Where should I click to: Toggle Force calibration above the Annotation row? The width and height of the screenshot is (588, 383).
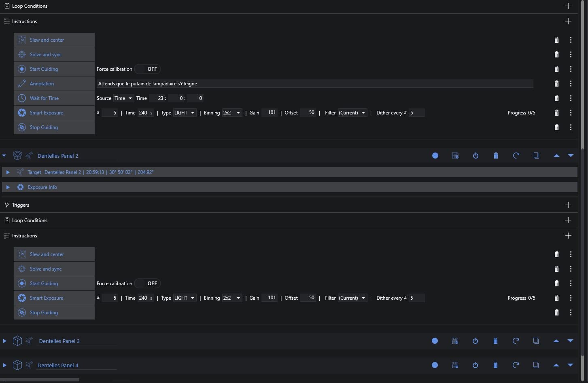click(x=147, y=69)
